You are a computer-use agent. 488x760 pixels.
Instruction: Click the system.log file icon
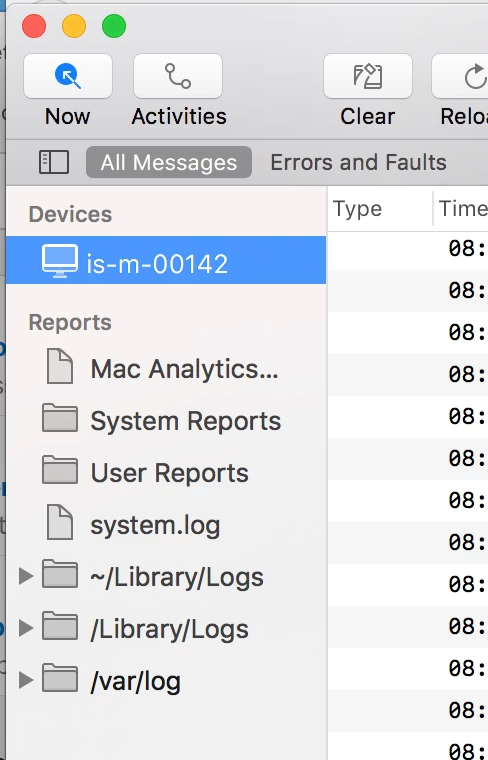tap(60, 522)
